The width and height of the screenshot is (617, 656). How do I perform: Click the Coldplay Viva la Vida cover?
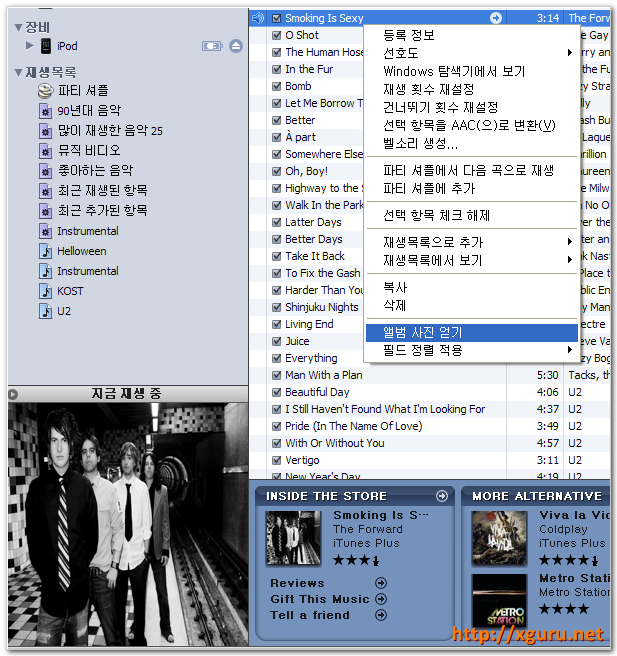click(499, 538)
